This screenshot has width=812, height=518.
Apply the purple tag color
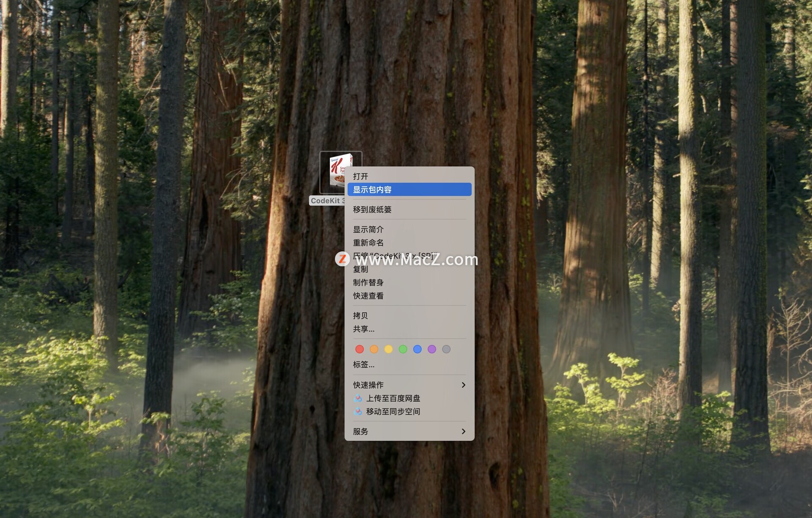pos(432,349)
